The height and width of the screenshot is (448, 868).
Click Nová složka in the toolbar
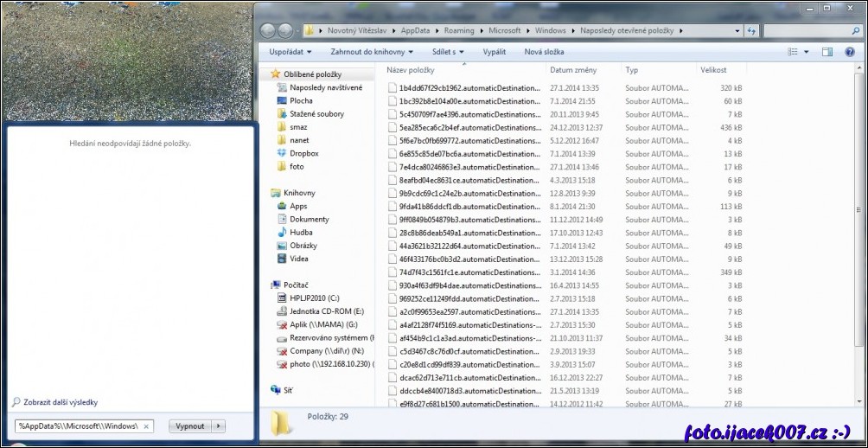544,52
